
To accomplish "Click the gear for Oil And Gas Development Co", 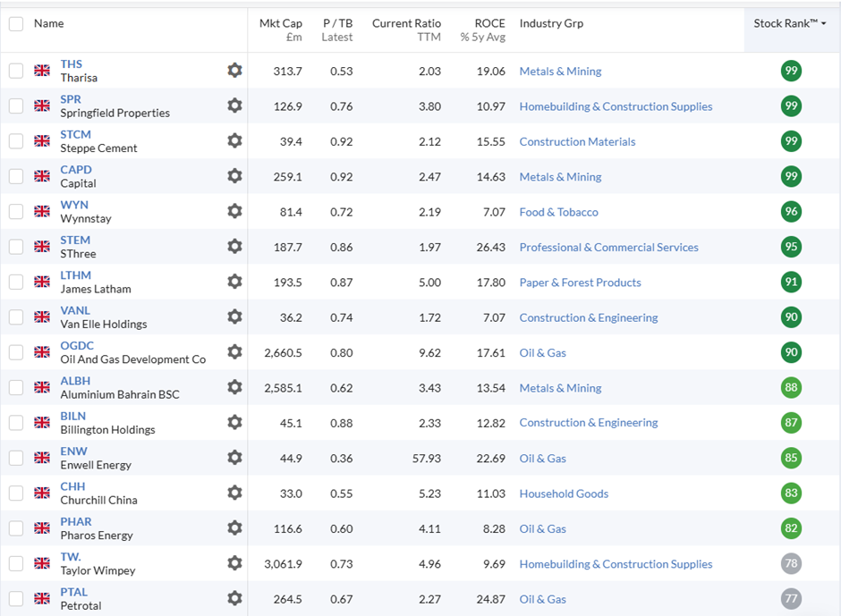I will (234, 352).
